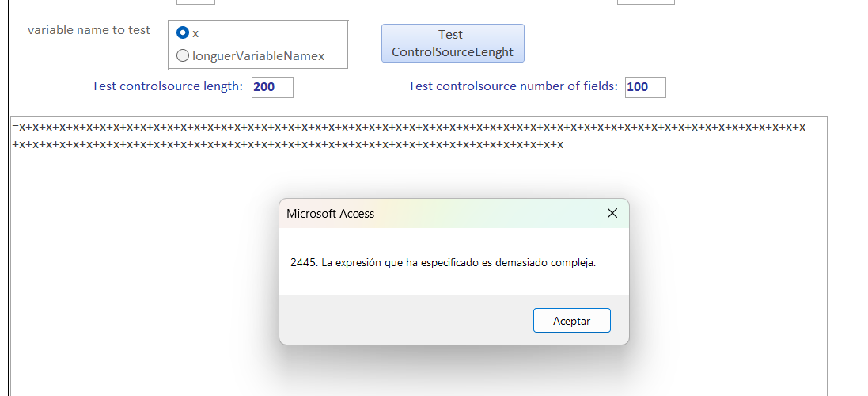This screenshot has width=868, height=396.
Task: Focus the number of fields box showing 100
Action: click(x=645, y=87)
